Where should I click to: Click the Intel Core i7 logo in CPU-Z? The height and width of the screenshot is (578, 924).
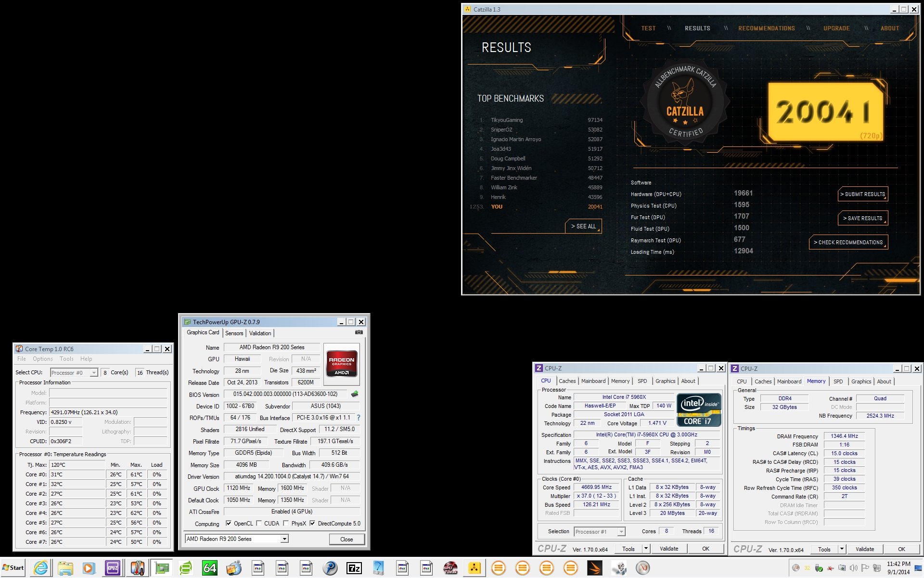[699, 410]
